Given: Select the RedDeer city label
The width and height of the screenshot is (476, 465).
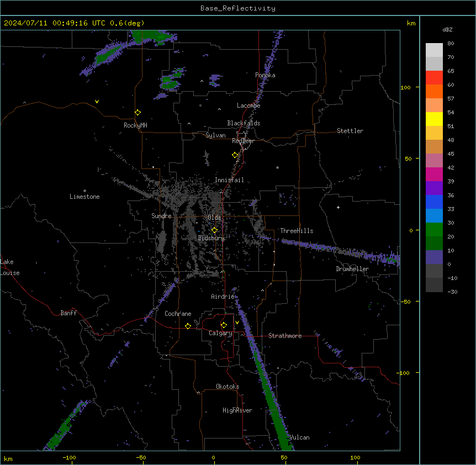Looking at the screenshot, I should [x=243, y=141].
